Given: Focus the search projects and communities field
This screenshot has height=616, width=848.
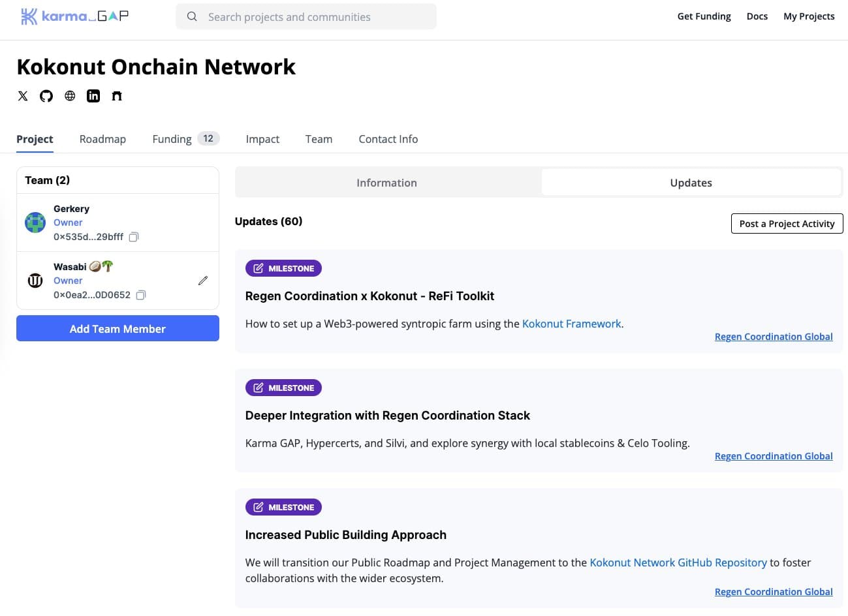Looking at the screenshot, I should 306,16.
